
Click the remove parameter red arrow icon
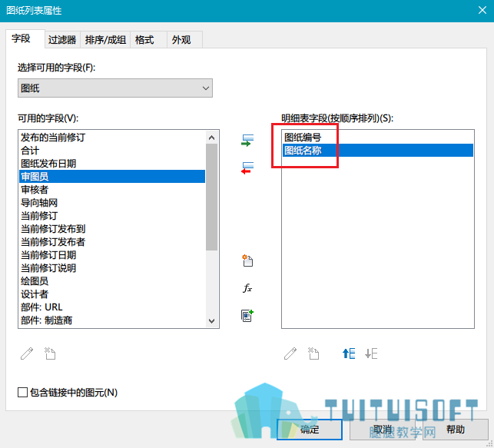coord(247,168)
